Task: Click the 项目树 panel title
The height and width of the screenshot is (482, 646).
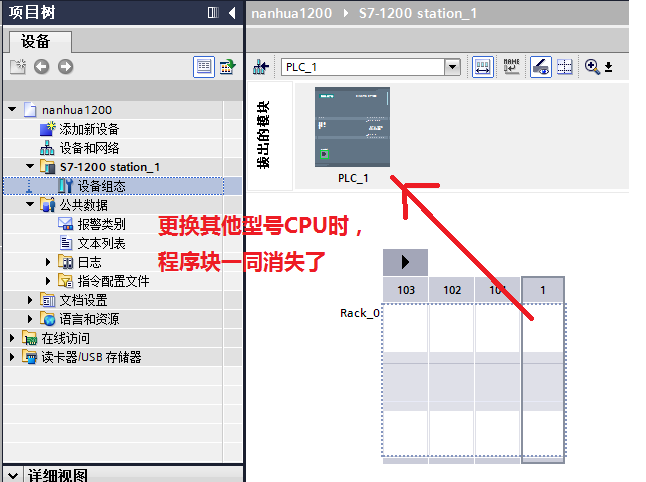Action: 32,12
